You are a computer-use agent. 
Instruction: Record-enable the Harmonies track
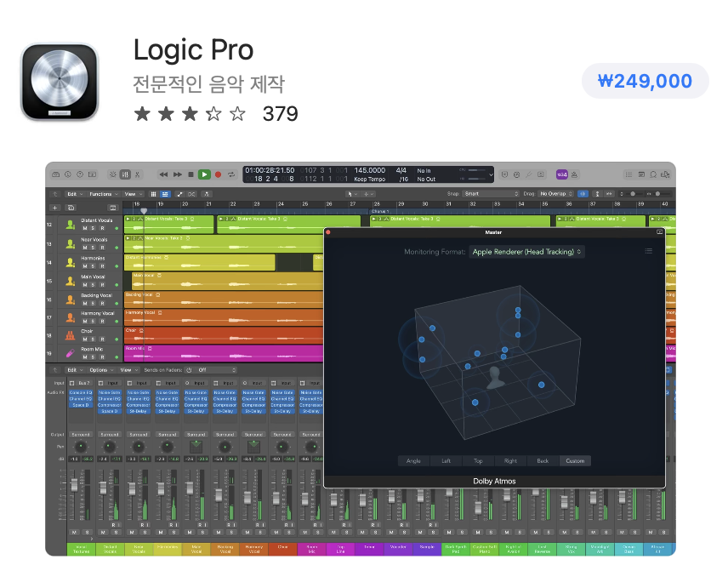pyautogui.click(x=102, y=266)
